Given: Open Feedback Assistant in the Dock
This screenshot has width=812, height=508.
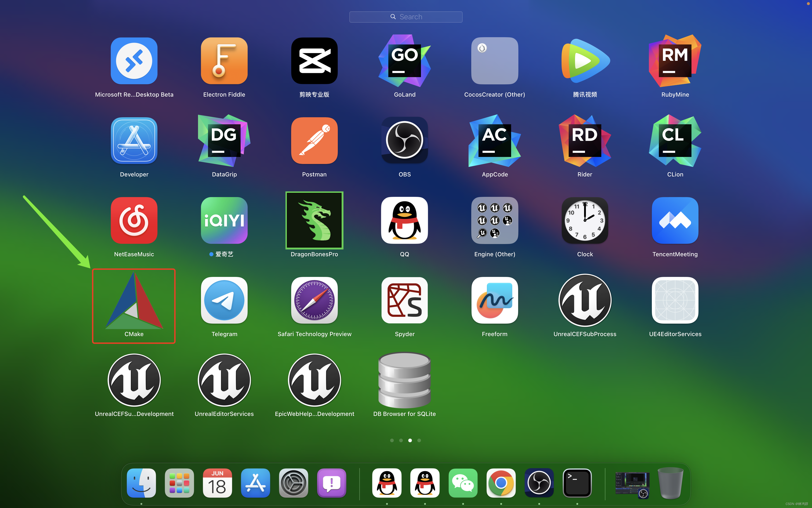Looking at the screenshot, I should click(331, 483).
